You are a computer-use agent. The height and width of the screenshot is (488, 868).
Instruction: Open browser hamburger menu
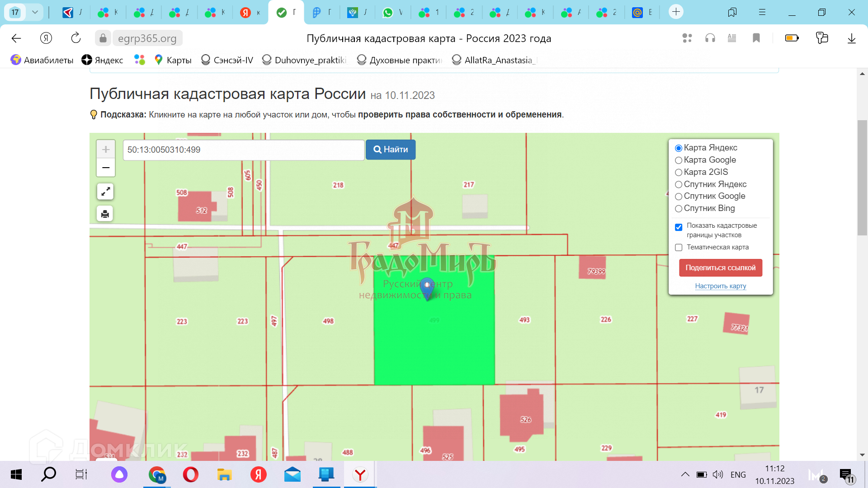762,12
